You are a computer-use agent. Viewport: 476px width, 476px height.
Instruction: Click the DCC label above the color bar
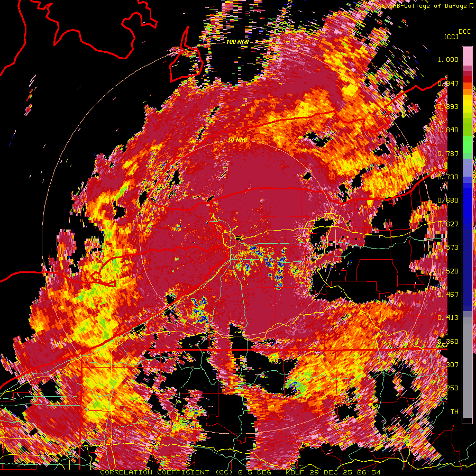[x=464, y=32]
